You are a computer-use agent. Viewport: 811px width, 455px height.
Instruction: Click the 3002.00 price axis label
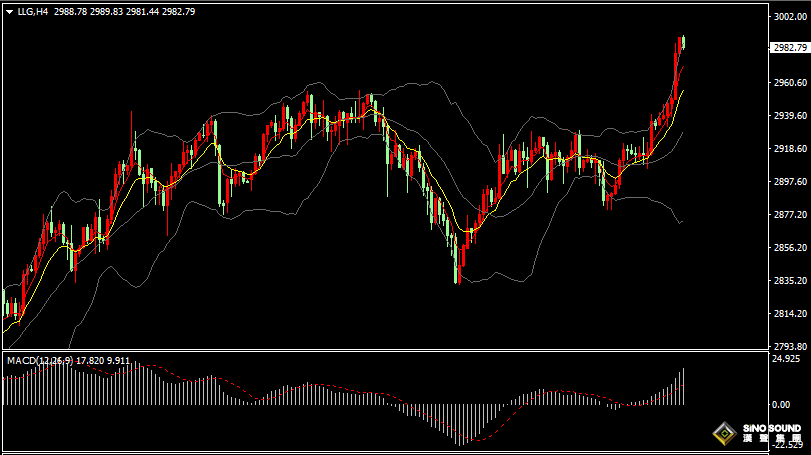tap(789, 17)
